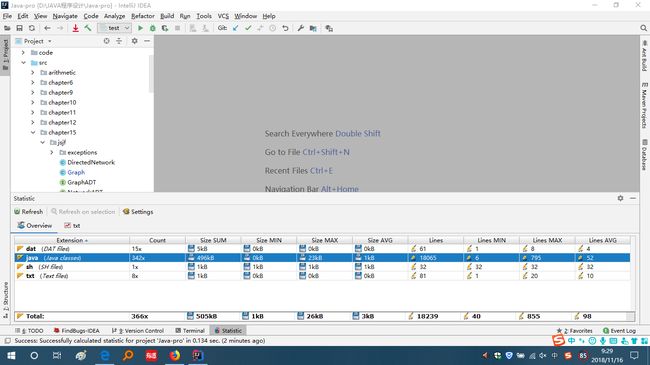Expand the code folder in tree
650x365 pixels.
23,53
